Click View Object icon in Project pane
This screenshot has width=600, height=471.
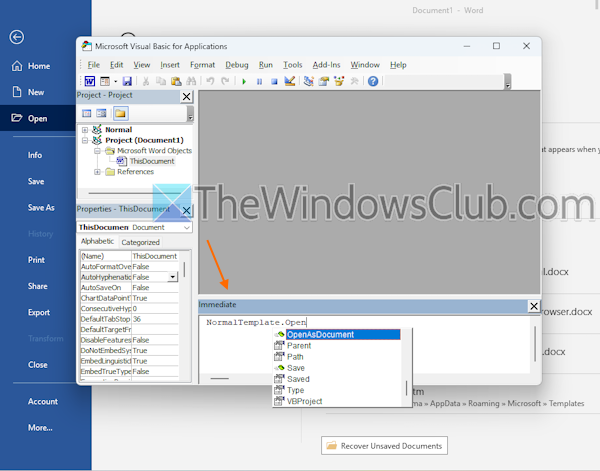101,114
